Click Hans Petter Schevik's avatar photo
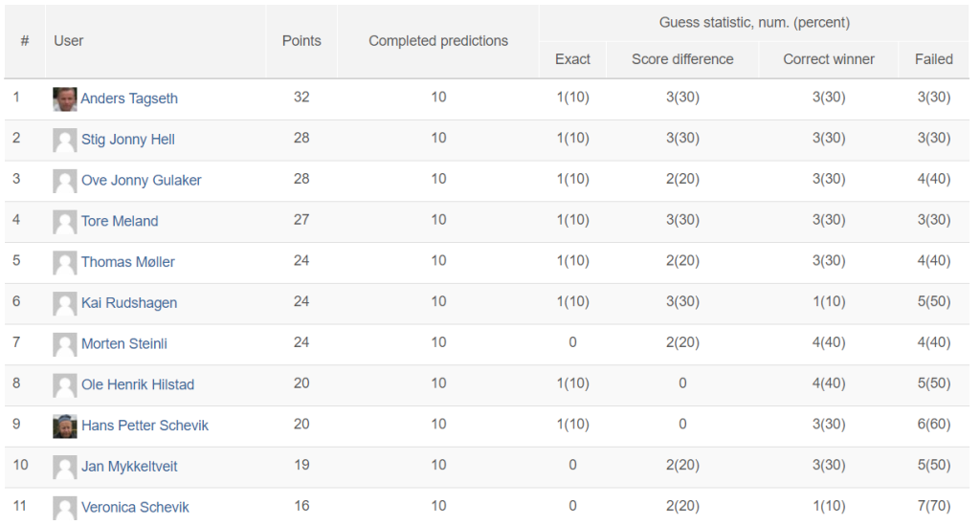Screen dimensions: 980x525 (x=65, y=427)
